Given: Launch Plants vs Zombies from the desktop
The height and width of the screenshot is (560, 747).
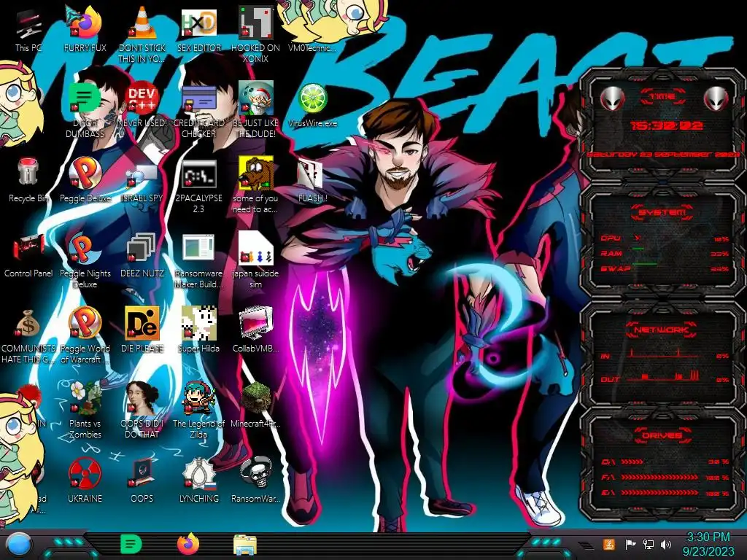Looking at the screenshot, I should (x=85, y=410).
